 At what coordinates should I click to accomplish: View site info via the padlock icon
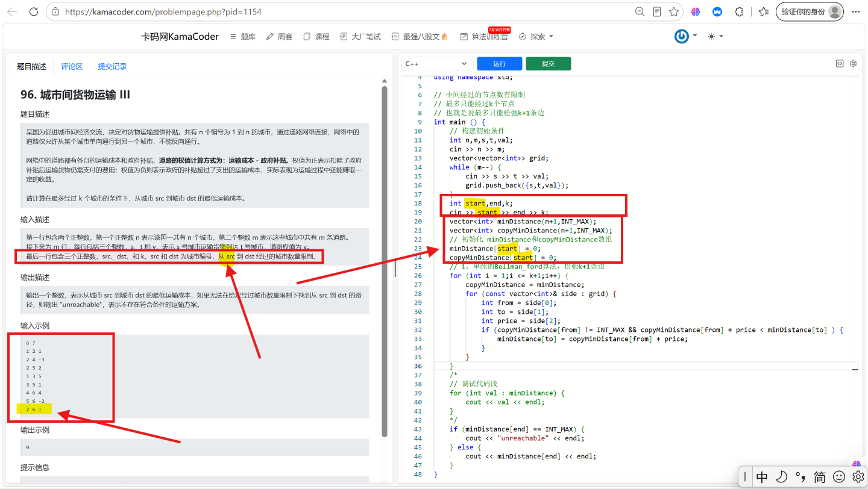tap(55, 11)
